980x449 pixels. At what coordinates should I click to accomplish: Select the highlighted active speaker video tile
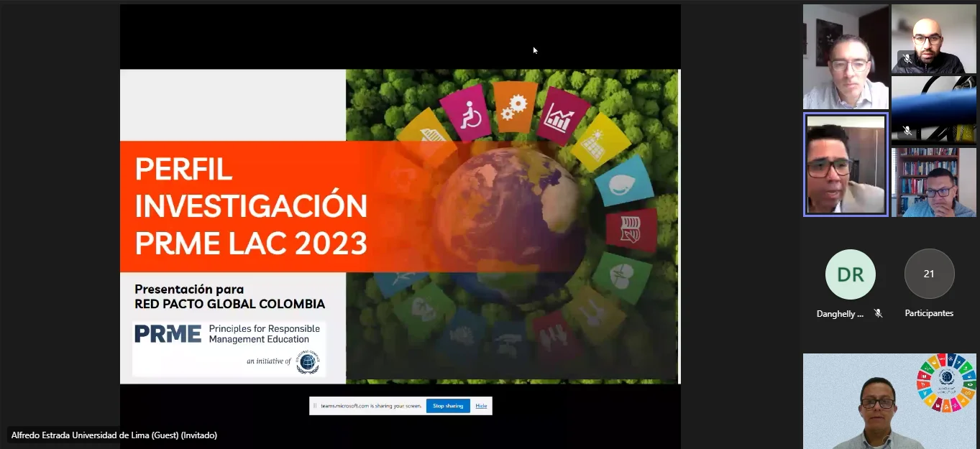point(846,165)
